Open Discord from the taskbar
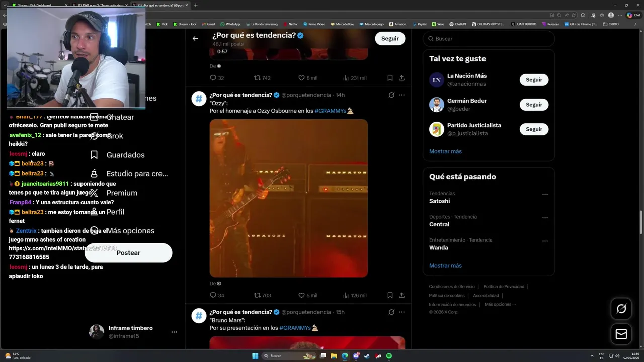The image size is (644, 362). tap(356, 356)
